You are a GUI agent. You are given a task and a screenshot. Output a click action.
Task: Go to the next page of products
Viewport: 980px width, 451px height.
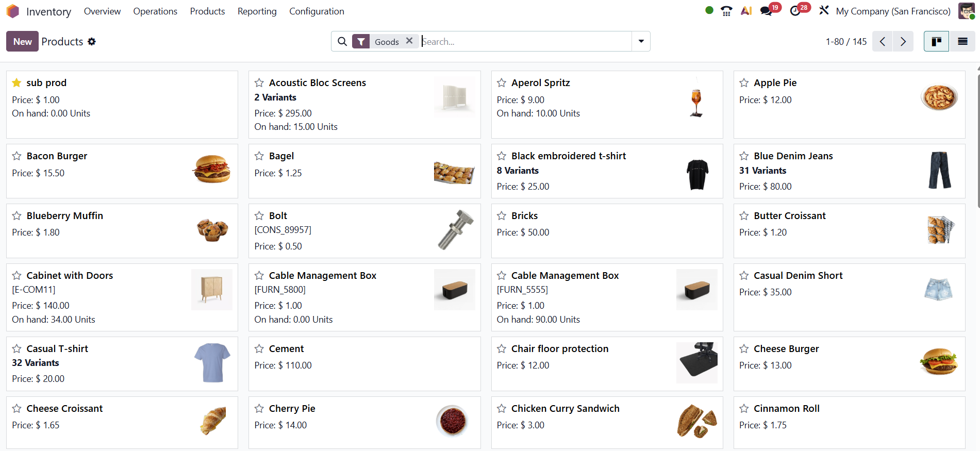[903, 41]
